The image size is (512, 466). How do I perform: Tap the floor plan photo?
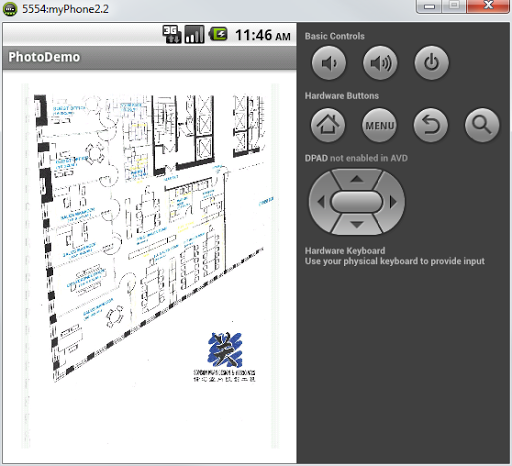click(150, 266)
